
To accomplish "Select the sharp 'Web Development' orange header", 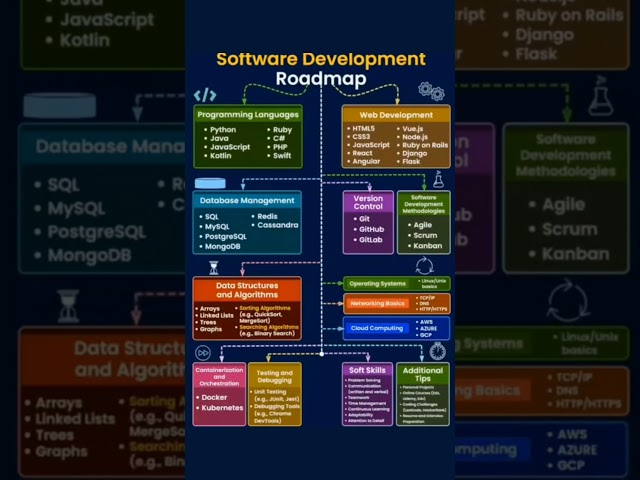I will 396,115.
